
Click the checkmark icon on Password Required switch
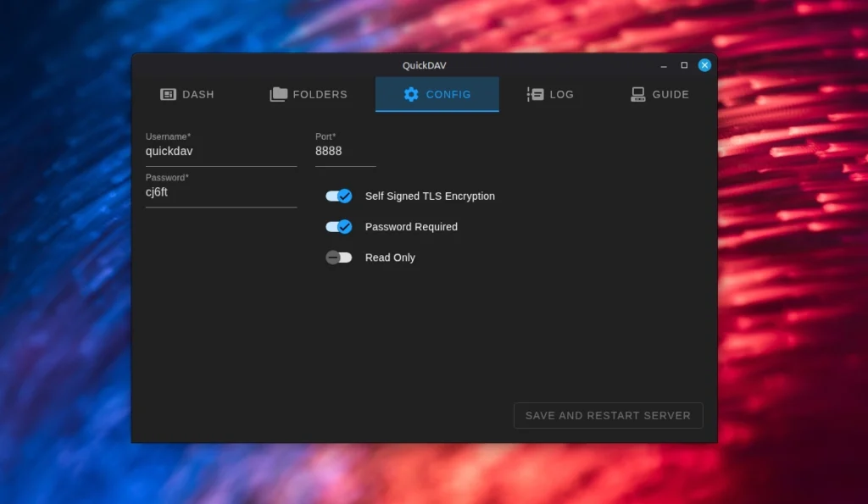(x=343, y=226)
